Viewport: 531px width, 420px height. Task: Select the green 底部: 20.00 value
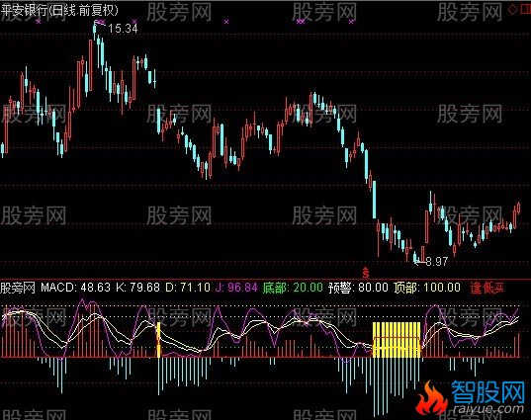tap(293, 288)
